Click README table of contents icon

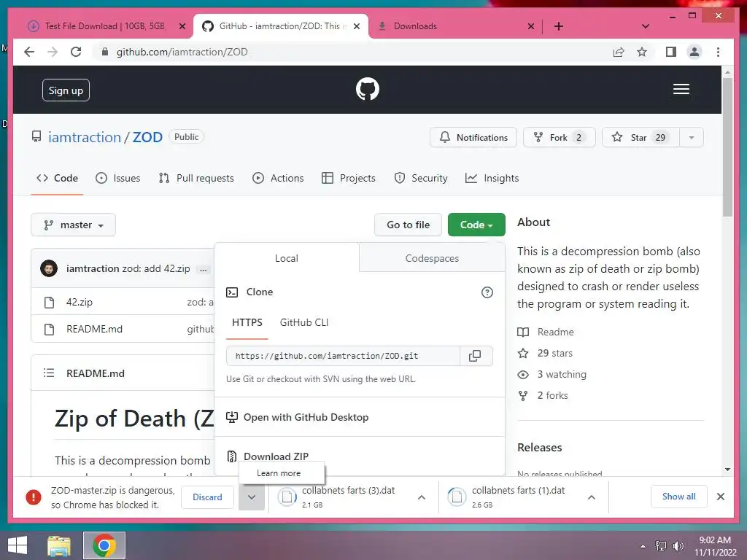coord(49,373)
